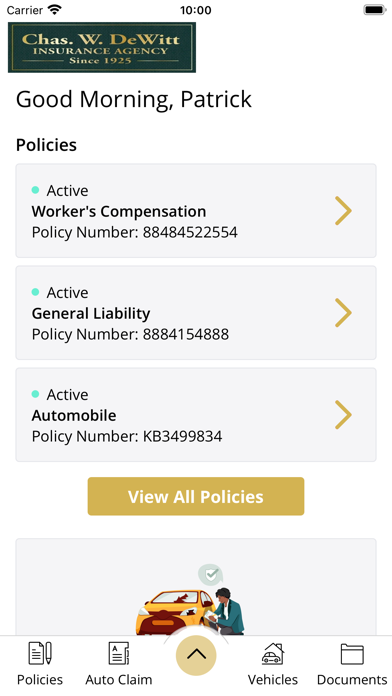Tap the car accident illustration card

coord(196,587)
